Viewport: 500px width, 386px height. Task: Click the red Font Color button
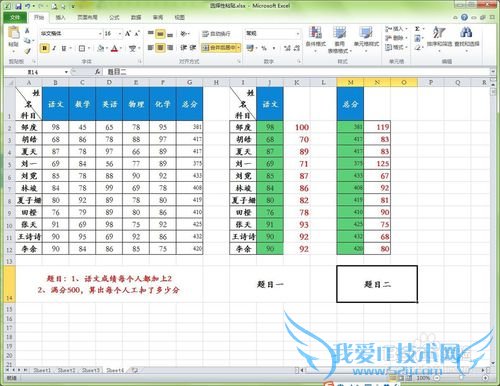[x=114, y=49]
